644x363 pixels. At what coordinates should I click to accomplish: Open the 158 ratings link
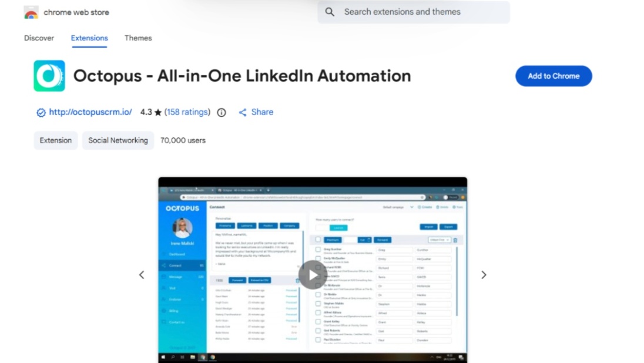187,112
